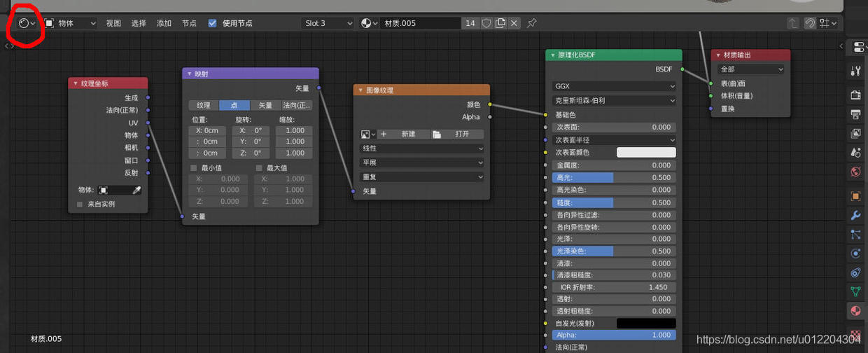Click the material sphere browse icon
868x353 pixels.
369,23
